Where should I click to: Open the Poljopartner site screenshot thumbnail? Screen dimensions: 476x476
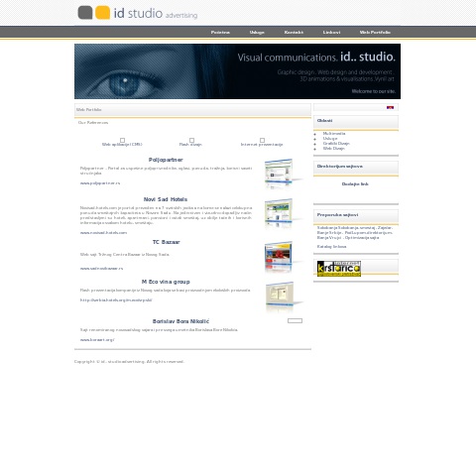283,174
